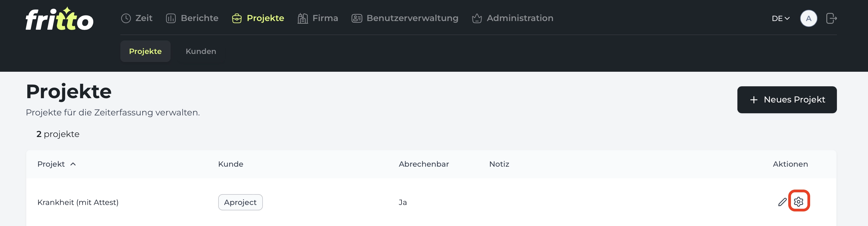Click the Zeit clock icon
This screenshot has width=868, height=226.
126,18
